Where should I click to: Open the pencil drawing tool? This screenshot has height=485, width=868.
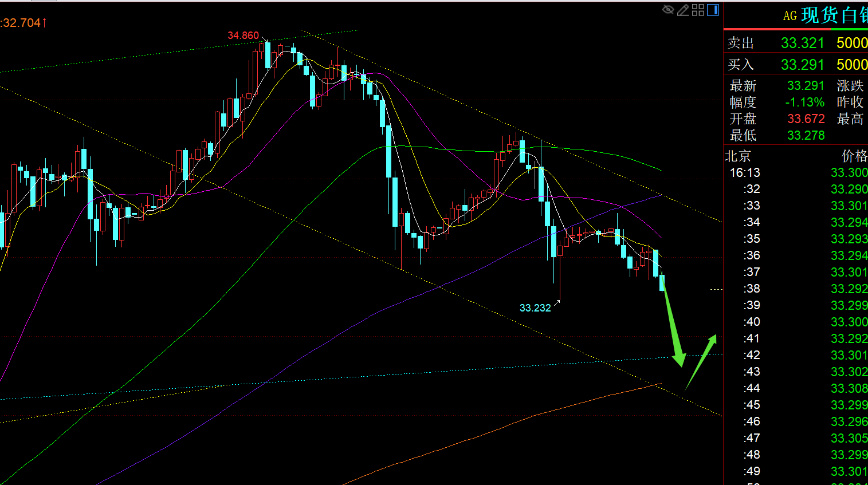click(683, 10)
